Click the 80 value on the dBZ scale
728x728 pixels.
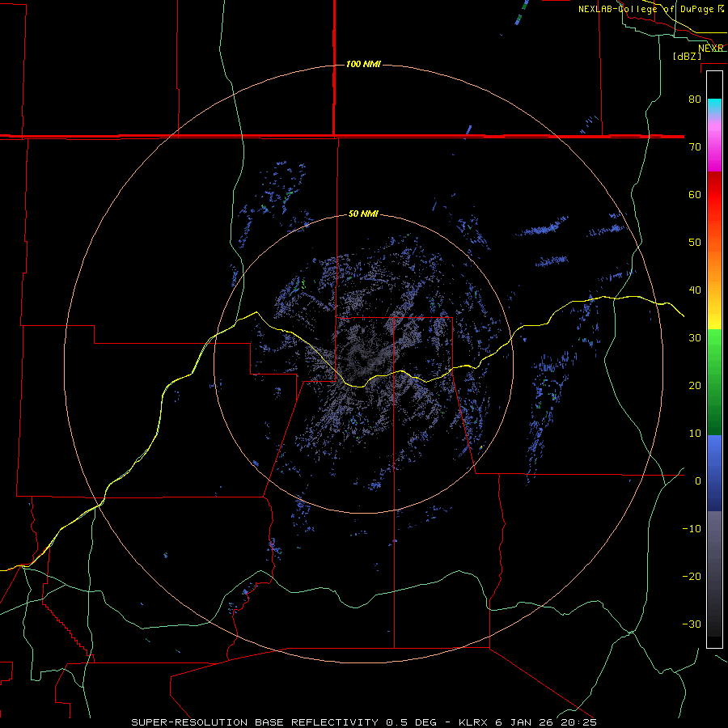[695, 99]
